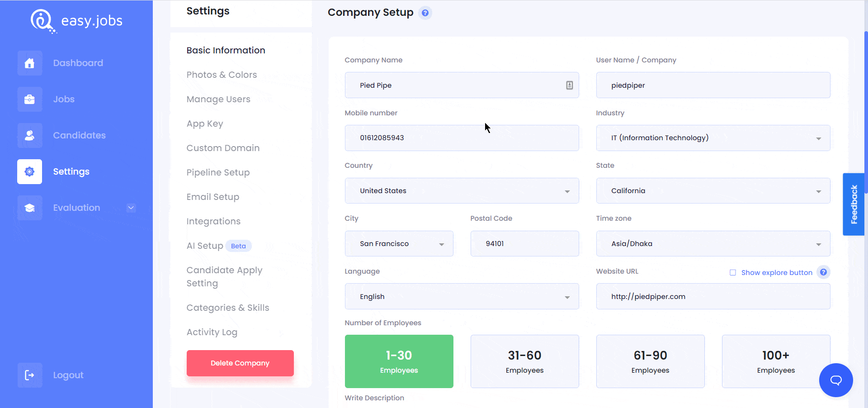Select 100+ Employees option
868x408 pixels.
(776, 361)
